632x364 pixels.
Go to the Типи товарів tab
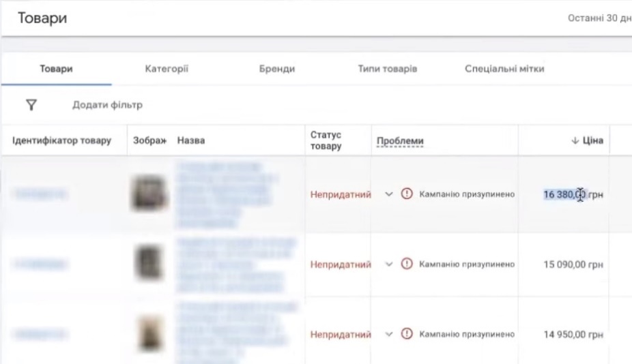(387, 69)
